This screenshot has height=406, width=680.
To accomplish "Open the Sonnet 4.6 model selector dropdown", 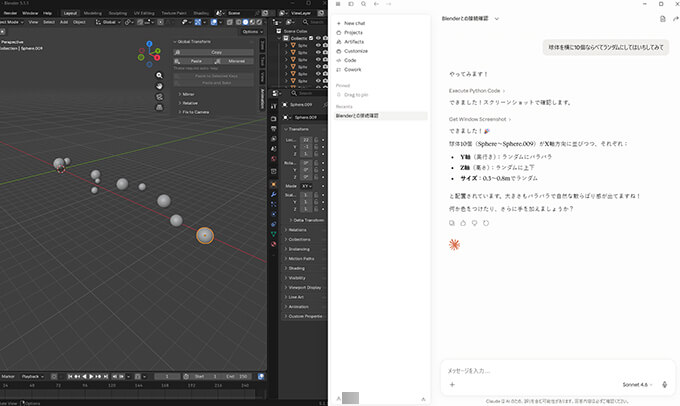I will 635,384.
